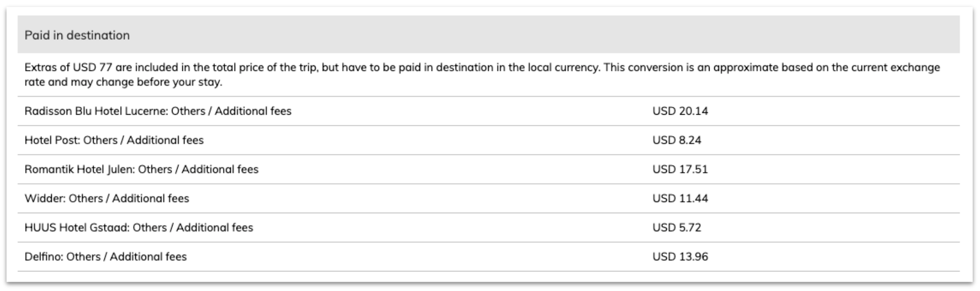
Task: Click the USD 11.44 amount
Action: point(680,199)
